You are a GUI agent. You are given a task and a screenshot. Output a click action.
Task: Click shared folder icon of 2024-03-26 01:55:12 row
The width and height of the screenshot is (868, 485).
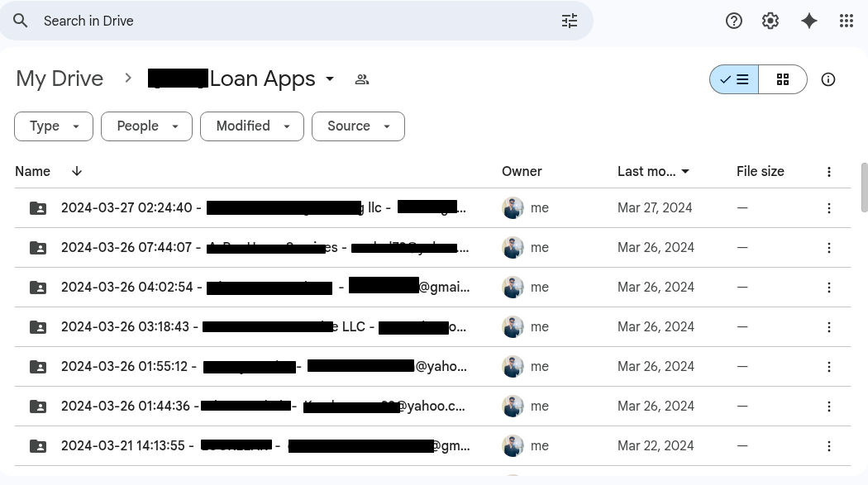click(38, 367)
